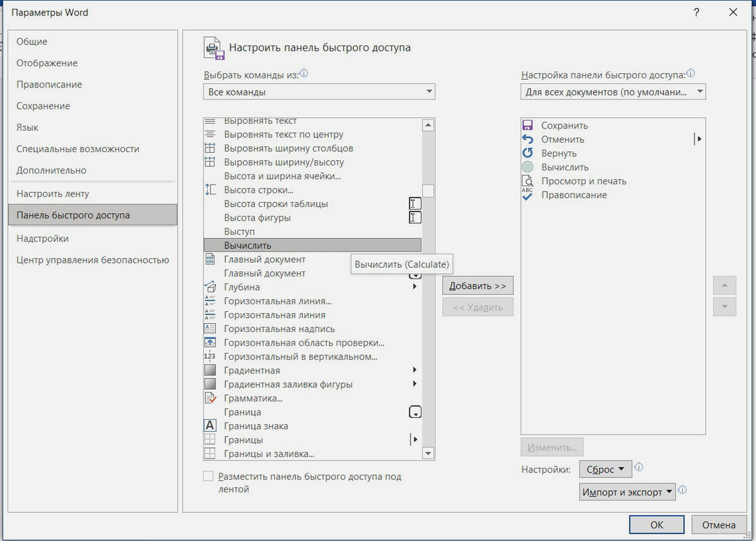This screenshot has height=541, width=756.
Task: Select the Грамматика document check icon
Action: tap(210, 398)
